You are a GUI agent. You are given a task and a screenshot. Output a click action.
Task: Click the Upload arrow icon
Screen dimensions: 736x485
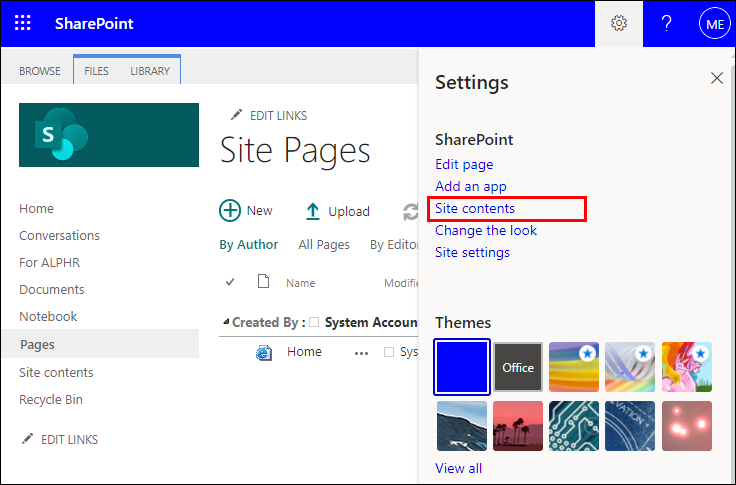[313, 211]
